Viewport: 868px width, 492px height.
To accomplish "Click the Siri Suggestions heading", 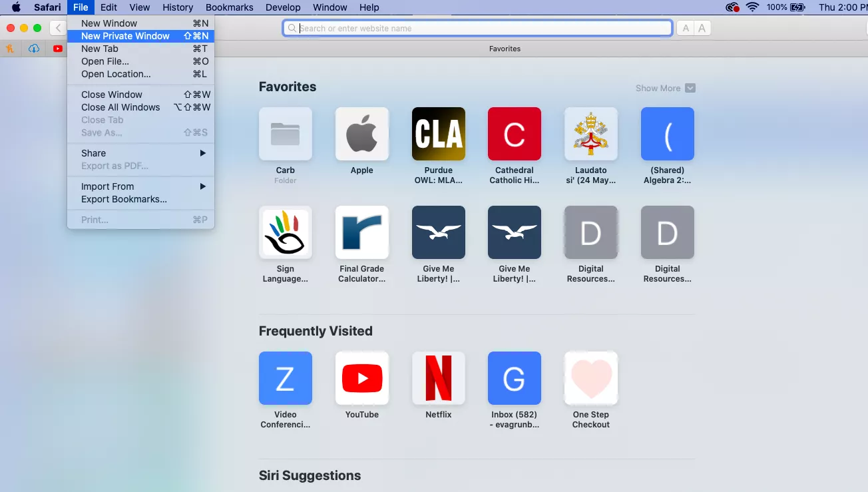I will point(310,475).
